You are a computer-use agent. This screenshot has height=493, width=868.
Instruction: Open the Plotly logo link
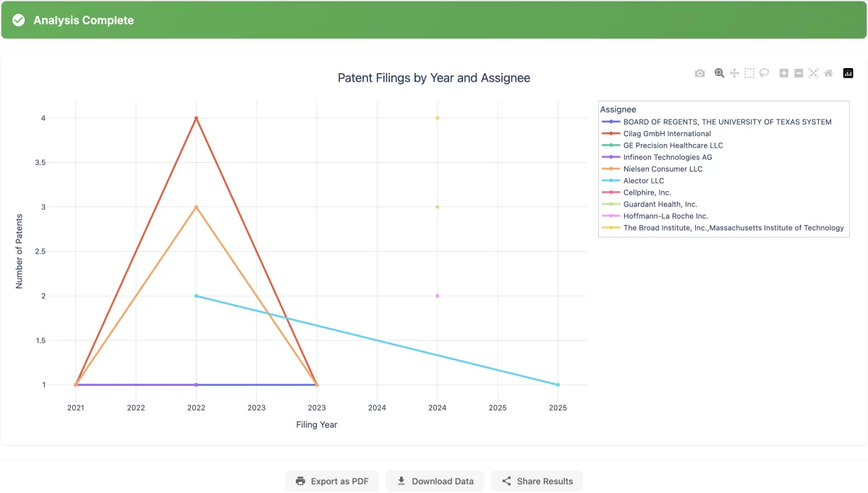pyautogui.click(x=848, y=73)
